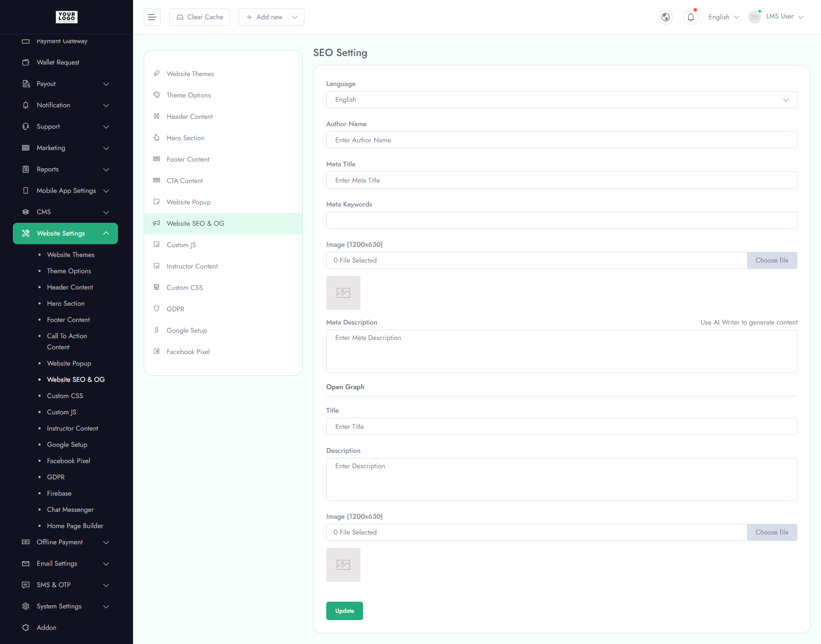Expand the Marketing submenu chevron

click(106, 148)
